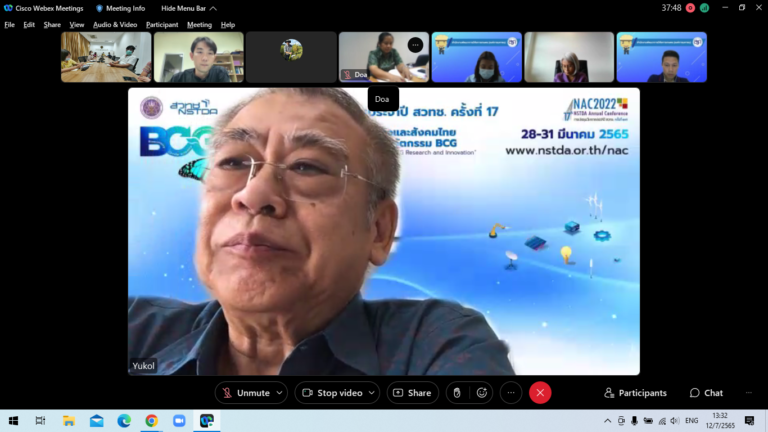Open video options arrow beside Stop video
The image size is (768, 432).
pyautogui.click(x=371, y=393)
